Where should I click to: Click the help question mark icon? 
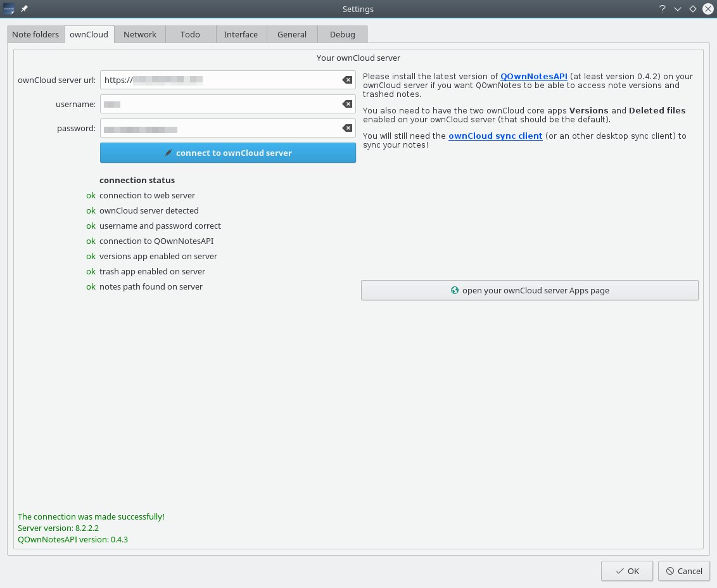pos(662,9)
